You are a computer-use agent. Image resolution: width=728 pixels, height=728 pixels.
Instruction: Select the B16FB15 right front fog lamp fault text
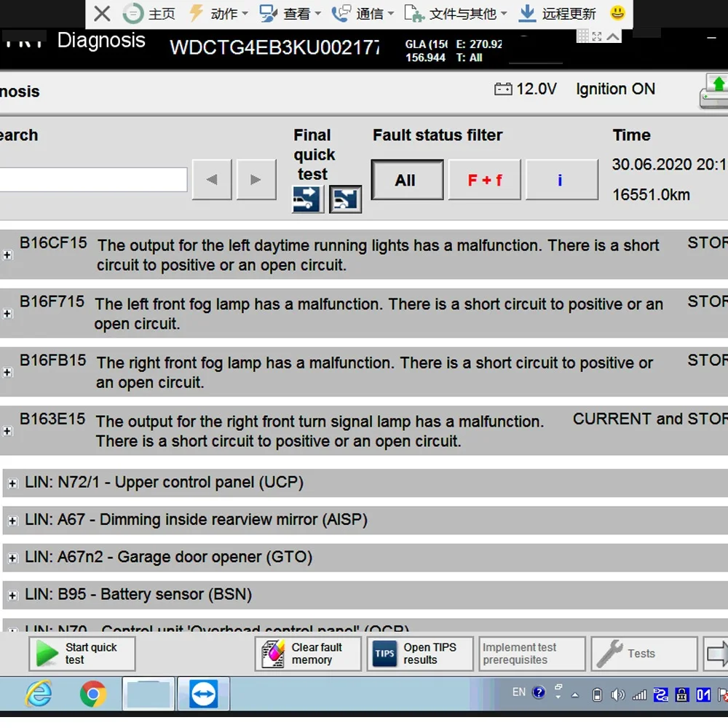coord(374,372)
